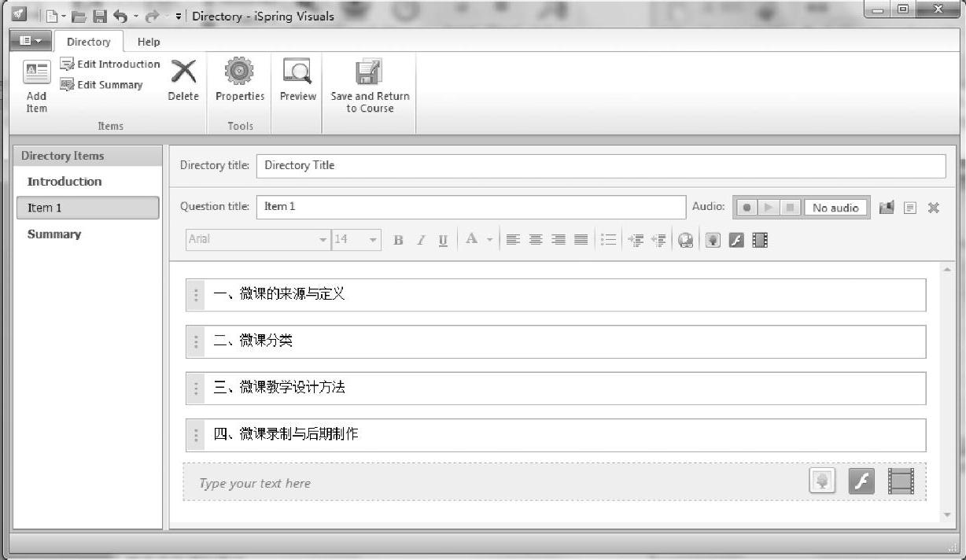Image resolution: width=966 pixels, height=560 pixels.
Task: Toggle Italic formatting
Action: click(x=421, y=240)
